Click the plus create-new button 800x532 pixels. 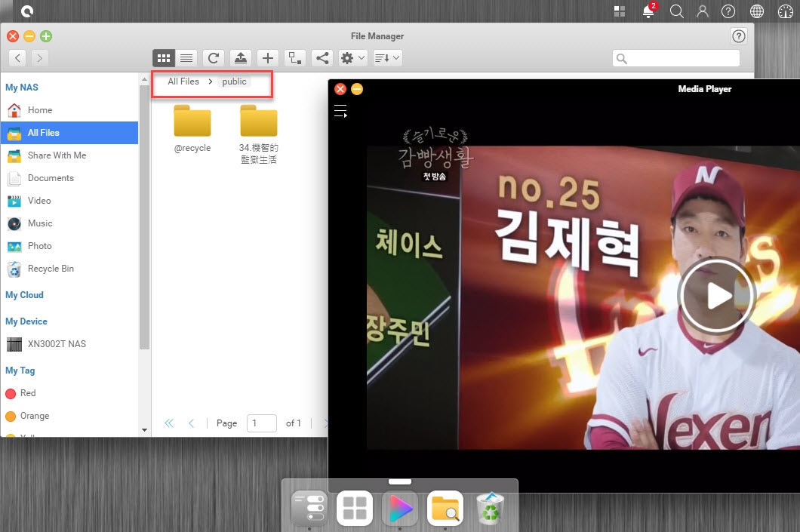(268, 58)
